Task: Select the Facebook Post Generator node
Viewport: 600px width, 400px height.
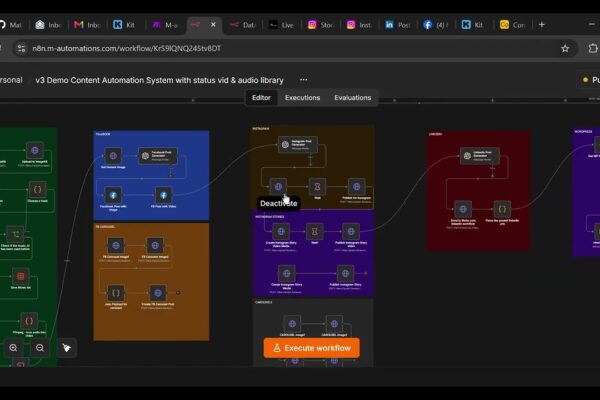Action: click(x=158, y=155)
